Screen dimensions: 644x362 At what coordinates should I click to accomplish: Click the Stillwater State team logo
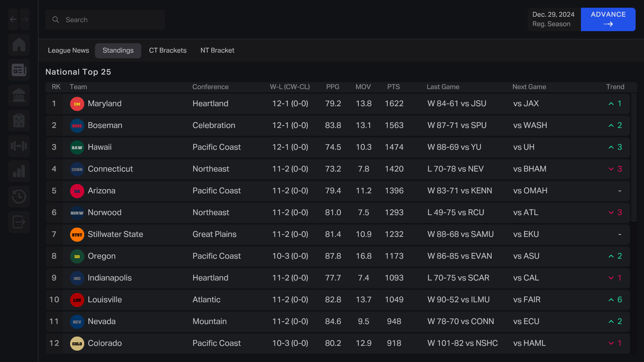pos(77,235)
